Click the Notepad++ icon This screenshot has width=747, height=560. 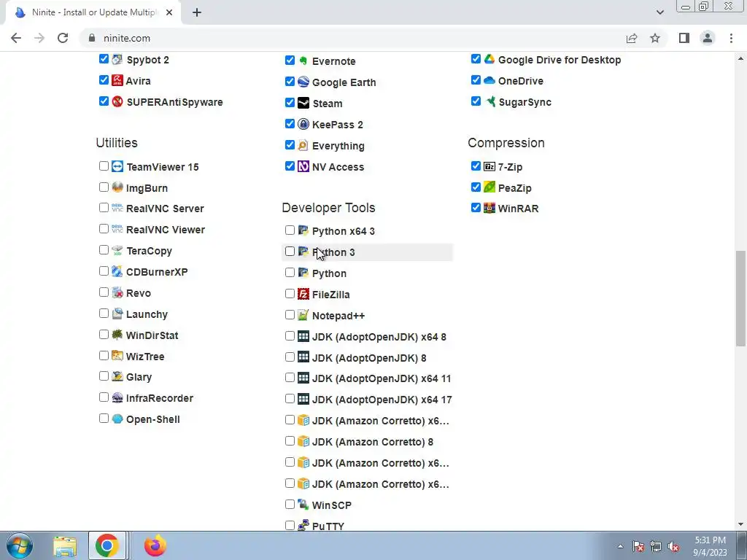pos(303,315)
